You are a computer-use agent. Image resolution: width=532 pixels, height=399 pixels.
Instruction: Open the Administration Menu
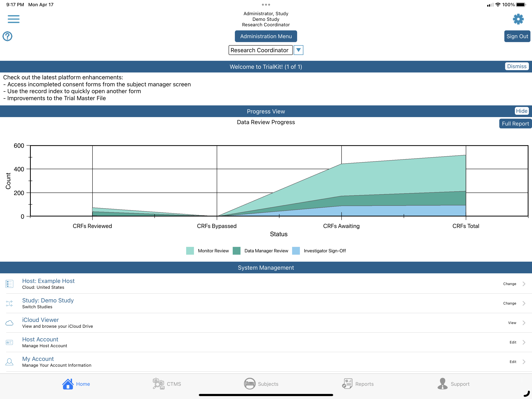[266, 36]
